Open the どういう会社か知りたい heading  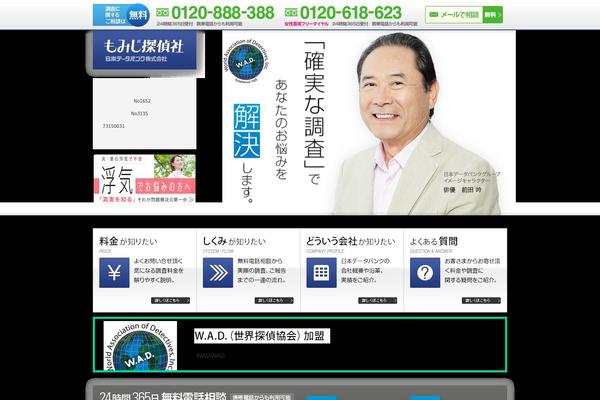pyautogui.click(x=351, y=242)
